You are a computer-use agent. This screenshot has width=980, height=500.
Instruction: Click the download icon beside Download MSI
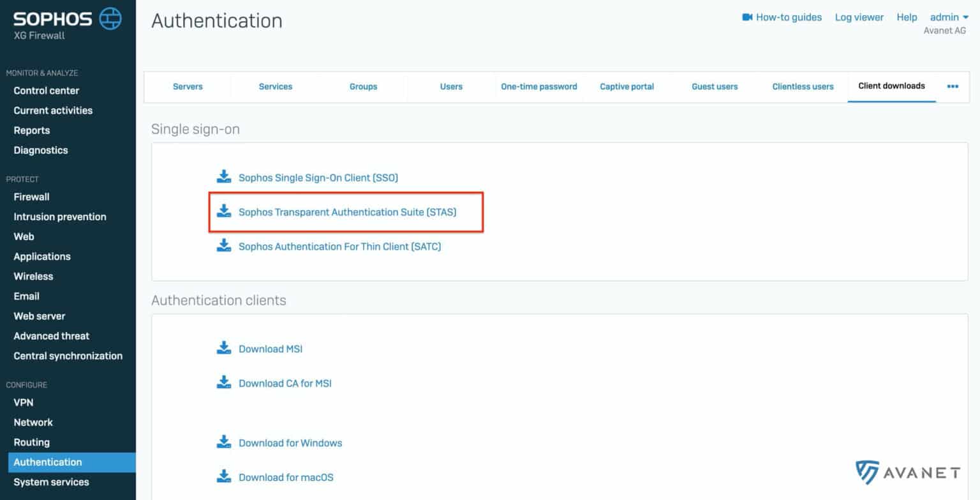(x=224, y=348)
